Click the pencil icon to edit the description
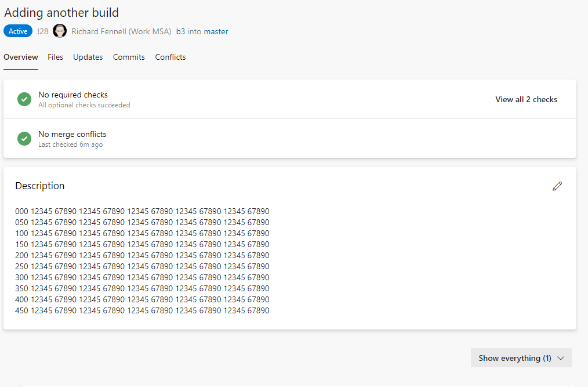The width and height of the screenshot is (588, 387). [x=557, y=186]
